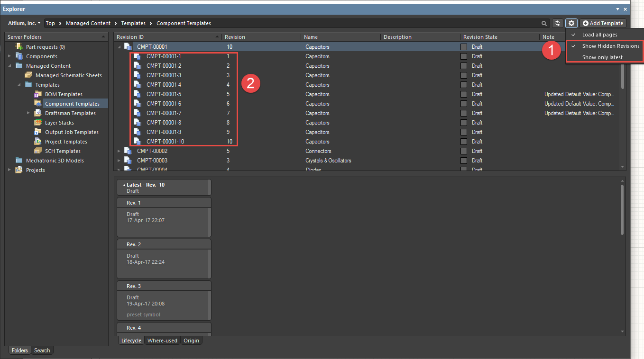This screenshot has height=359, width=644.
Task: Open the Draftsman Templates folder icon
Action: point(38,113)
